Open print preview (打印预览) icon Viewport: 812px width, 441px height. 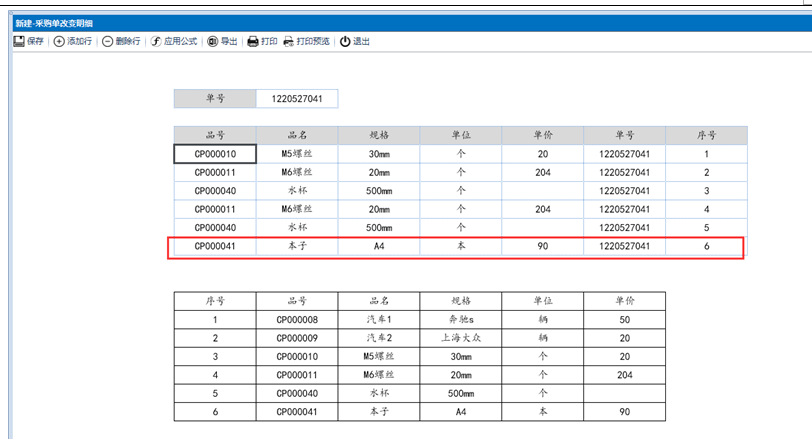coord(289,41)
